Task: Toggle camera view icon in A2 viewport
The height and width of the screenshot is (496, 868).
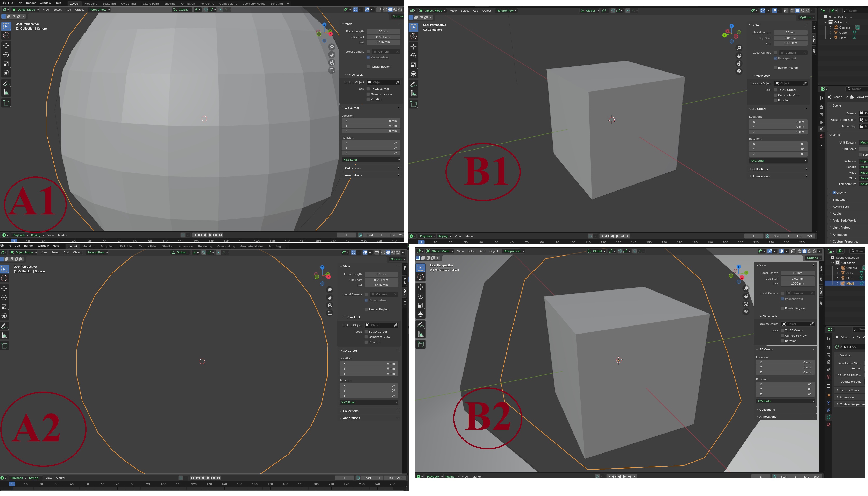Action: coord(329,306)
